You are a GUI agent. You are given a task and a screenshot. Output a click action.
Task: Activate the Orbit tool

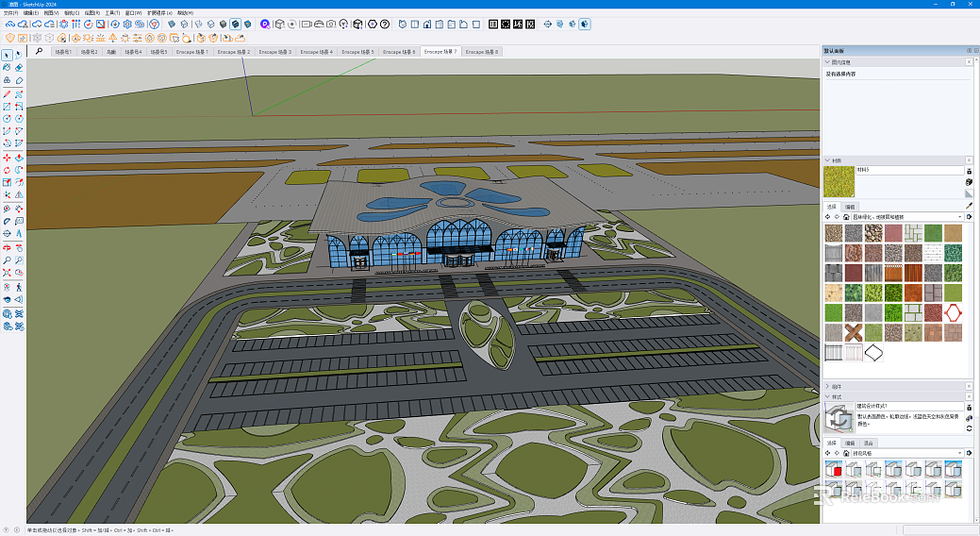coord(7,248)
